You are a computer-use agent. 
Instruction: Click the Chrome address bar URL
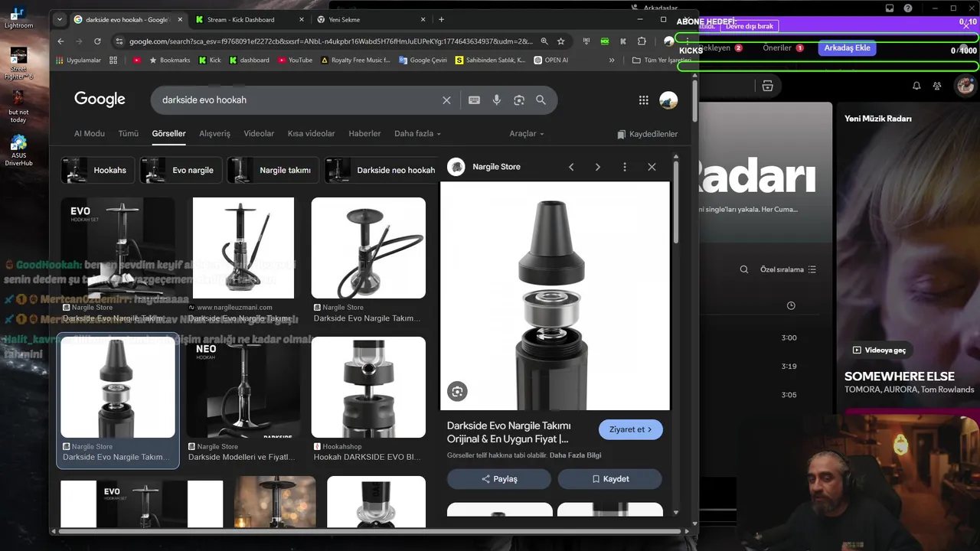point(329,41)
